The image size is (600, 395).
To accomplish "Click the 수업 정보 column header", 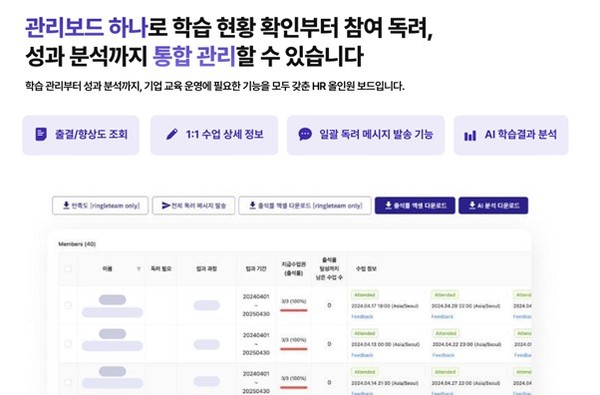I will coord(366,269).
